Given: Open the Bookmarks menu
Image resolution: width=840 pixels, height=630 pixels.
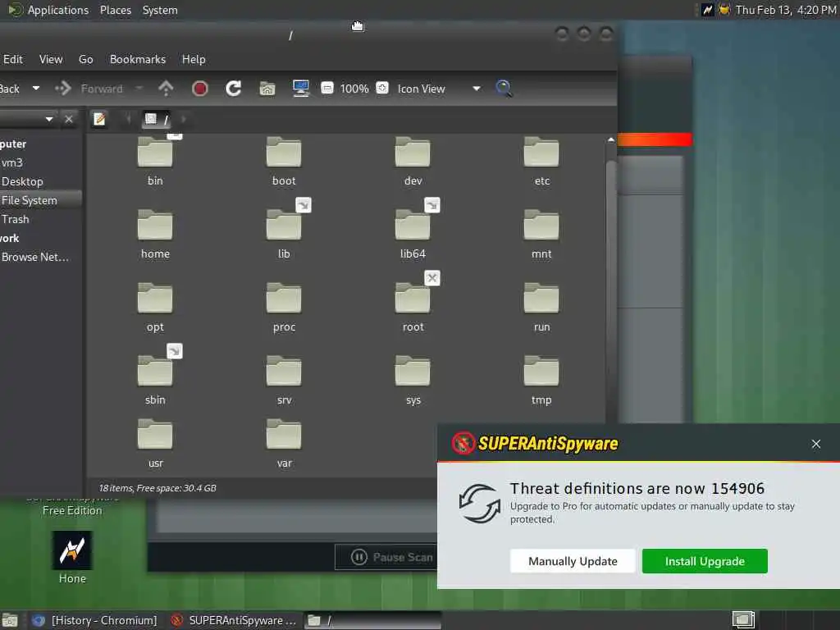Looking at the screenshot, I should coord(138,59).
